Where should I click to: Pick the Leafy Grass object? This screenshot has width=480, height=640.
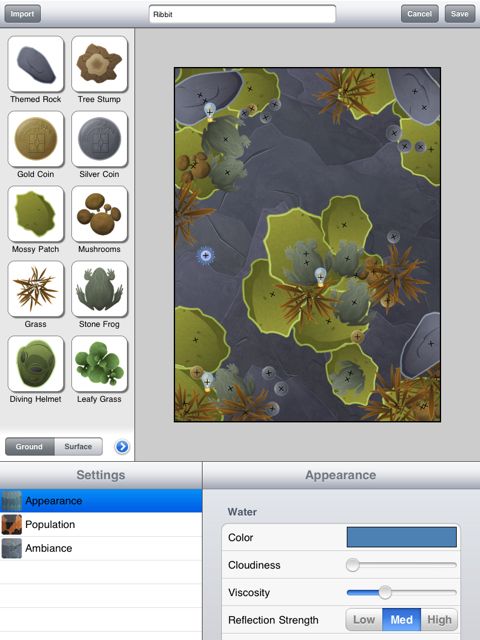(100, 364)
